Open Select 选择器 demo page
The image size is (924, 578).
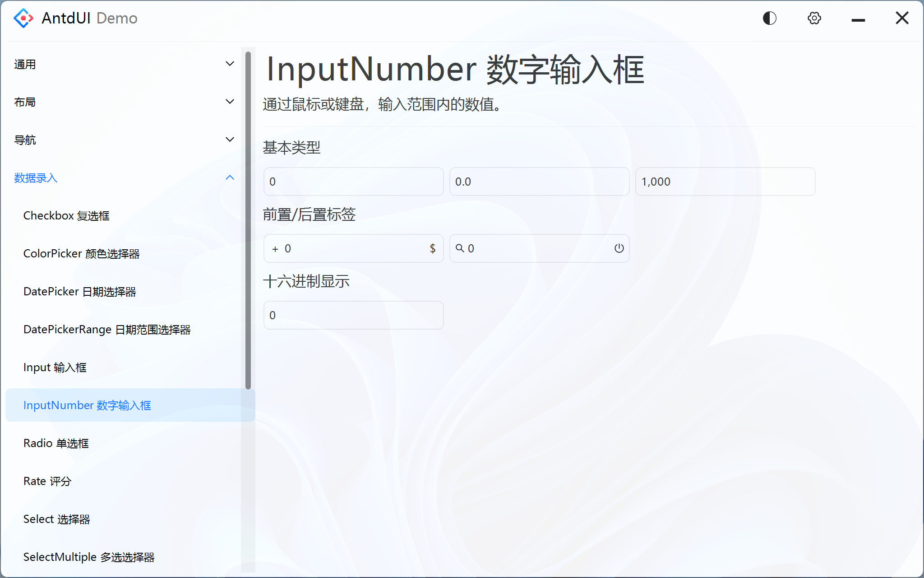pos(57,519)
